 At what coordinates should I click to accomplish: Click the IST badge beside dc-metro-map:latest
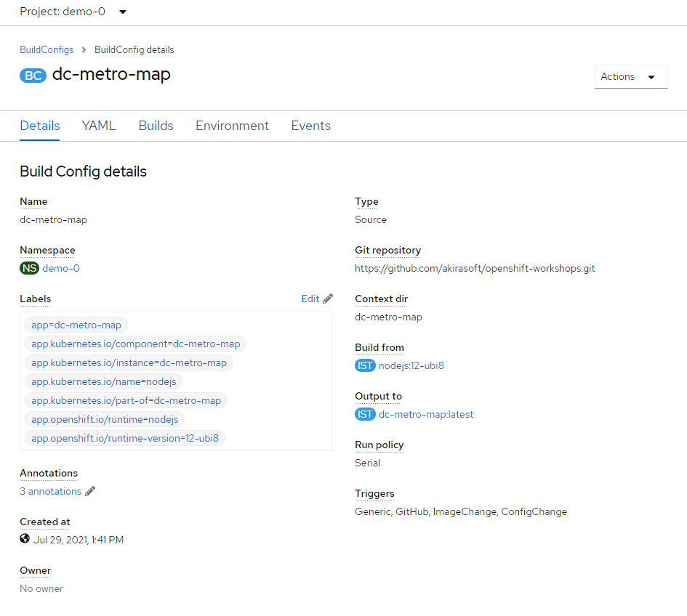(x=365, y=414)
